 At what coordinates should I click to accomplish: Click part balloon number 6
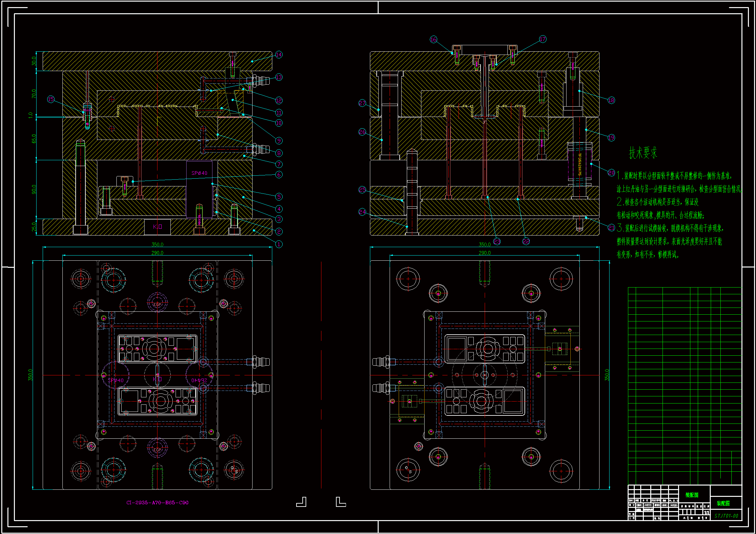278,174
